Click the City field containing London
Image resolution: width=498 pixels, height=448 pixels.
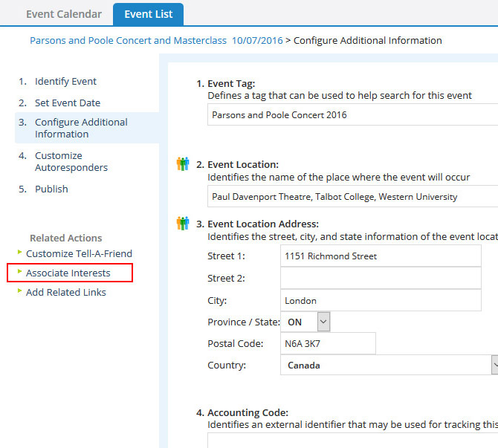(381, 301)
